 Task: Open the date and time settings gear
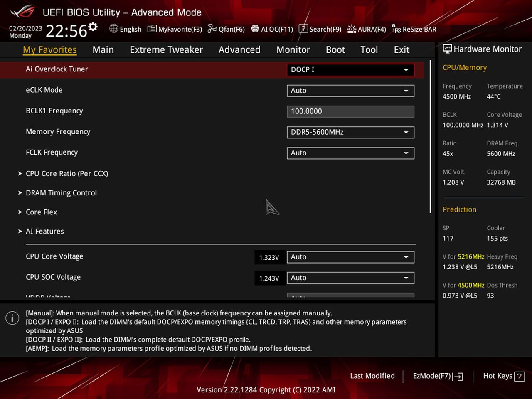pyautogui.click(x=93, y=27)
